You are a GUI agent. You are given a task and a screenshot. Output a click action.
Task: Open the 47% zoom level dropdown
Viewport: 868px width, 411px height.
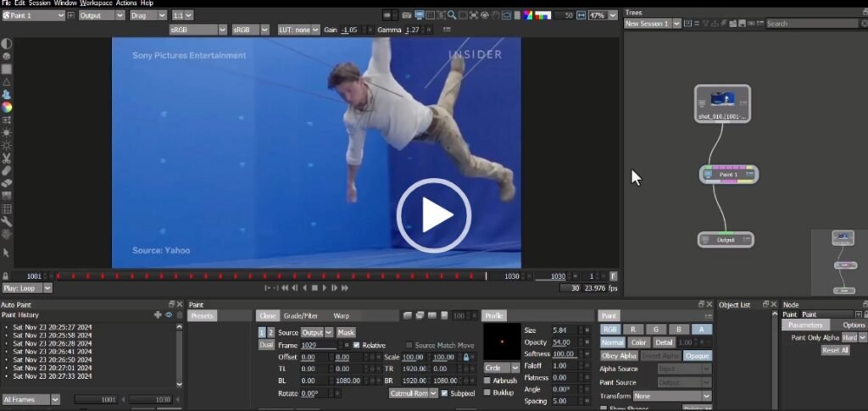tap(603, 15)
